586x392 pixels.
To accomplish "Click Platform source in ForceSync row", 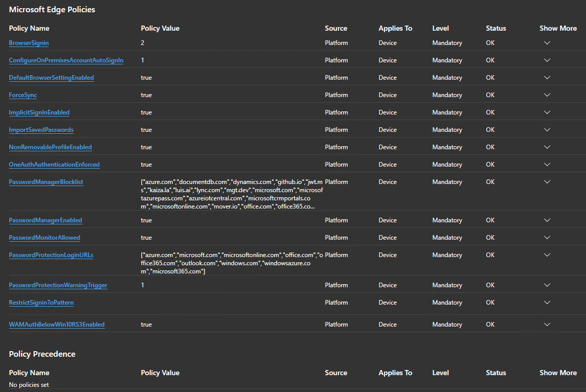I will [336, 95].
